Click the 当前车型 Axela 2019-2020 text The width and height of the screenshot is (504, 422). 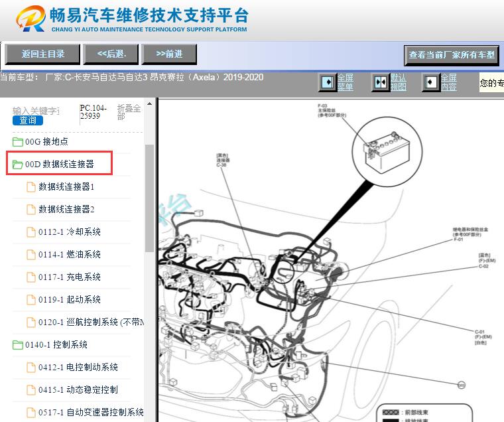132,78
